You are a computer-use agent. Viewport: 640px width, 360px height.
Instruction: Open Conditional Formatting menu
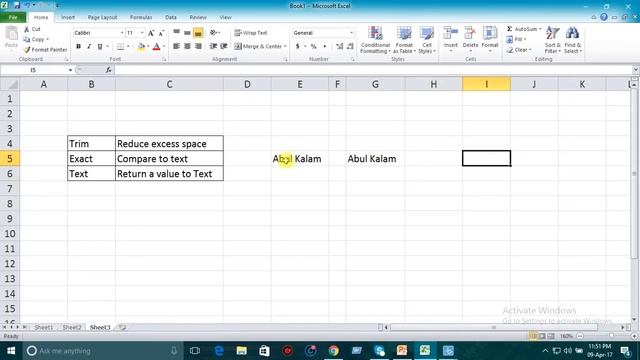375,40
